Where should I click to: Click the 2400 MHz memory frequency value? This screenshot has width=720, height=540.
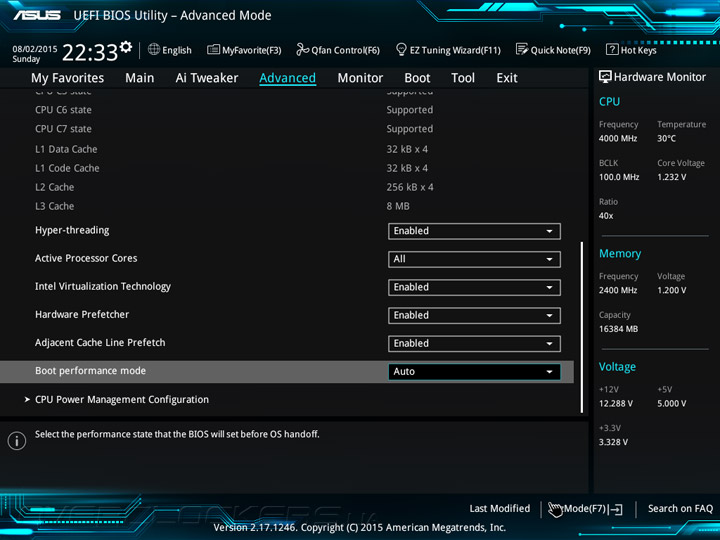pyautogui.click(x=618, y=290)
